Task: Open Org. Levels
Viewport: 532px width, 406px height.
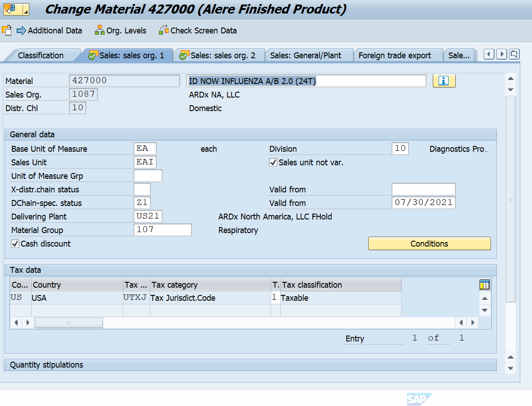Action: (x=121, y=31)
